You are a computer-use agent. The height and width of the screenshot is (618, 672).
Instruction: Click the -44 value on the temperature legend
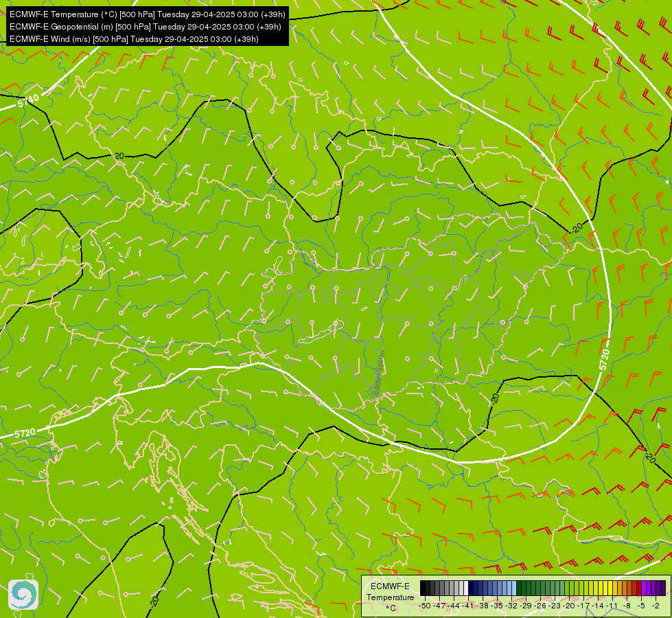(x=454, y=606)
